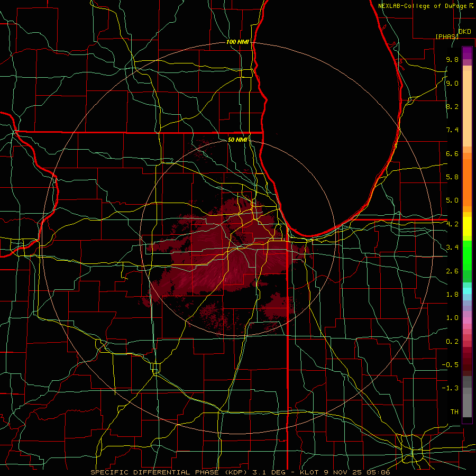This screenshot has width=476, height=476.
Task: Click the "TH" threshold legend label
Action: tap(454, 412)
